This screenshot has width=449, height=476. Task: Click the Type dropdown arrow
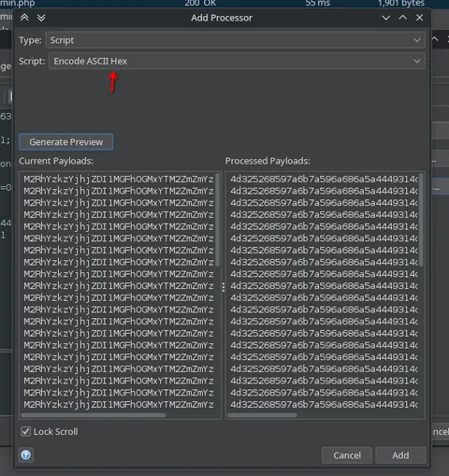[417, 40]
